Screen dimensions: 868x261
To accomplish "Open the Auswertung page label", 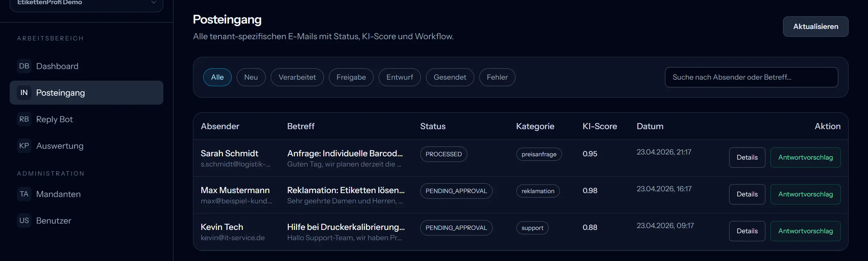I will (60, 146).
